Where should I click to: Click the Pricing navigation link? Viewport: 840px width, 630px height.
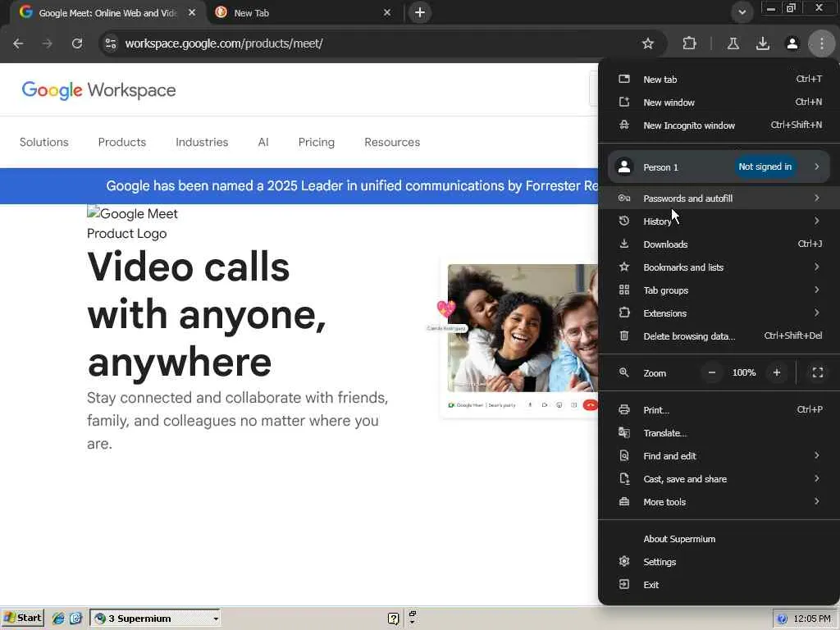tap(317, 142)
